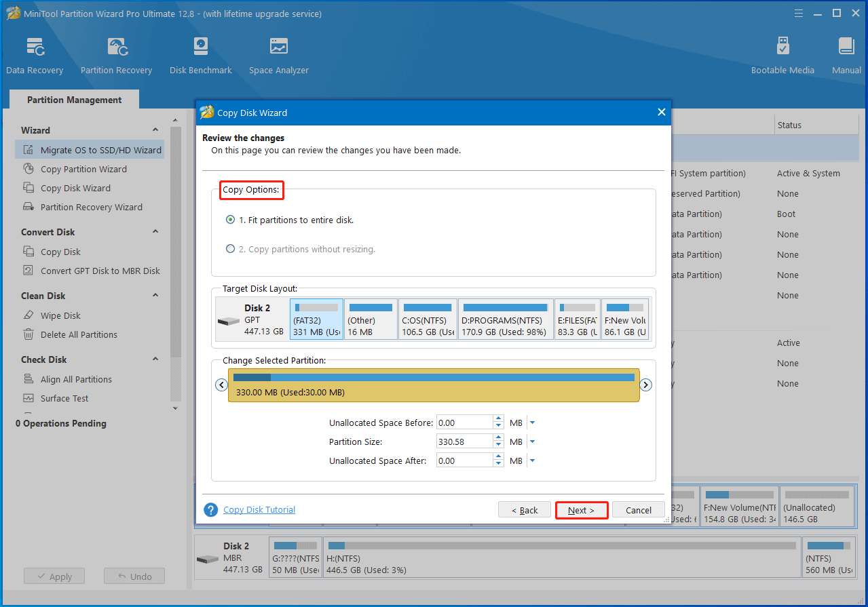Select the (Unallocated) 146.5 GB block

pyautogui.click(x=817, y=507)
